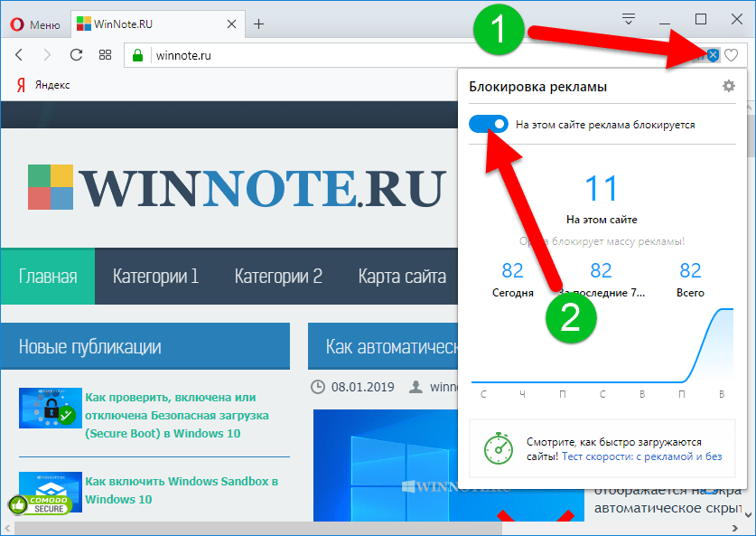Open the Яндекс bookmark
The image size is (756, 536).
point(43,85)
